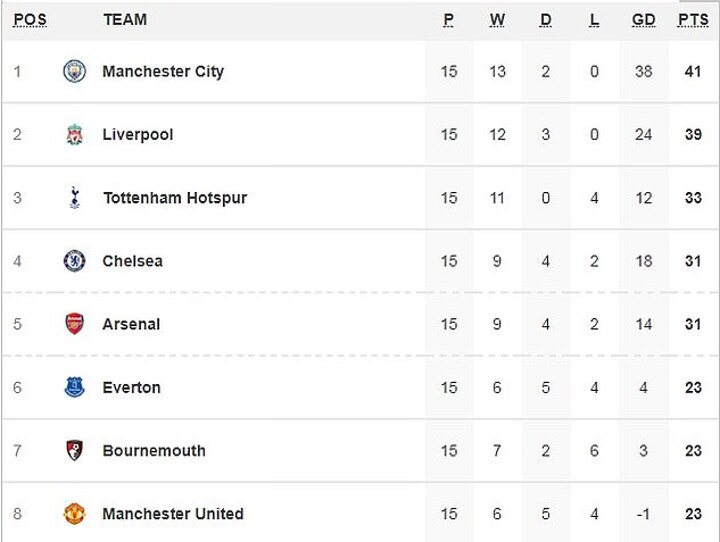
Task: Click the P column header
Action: 449,20
